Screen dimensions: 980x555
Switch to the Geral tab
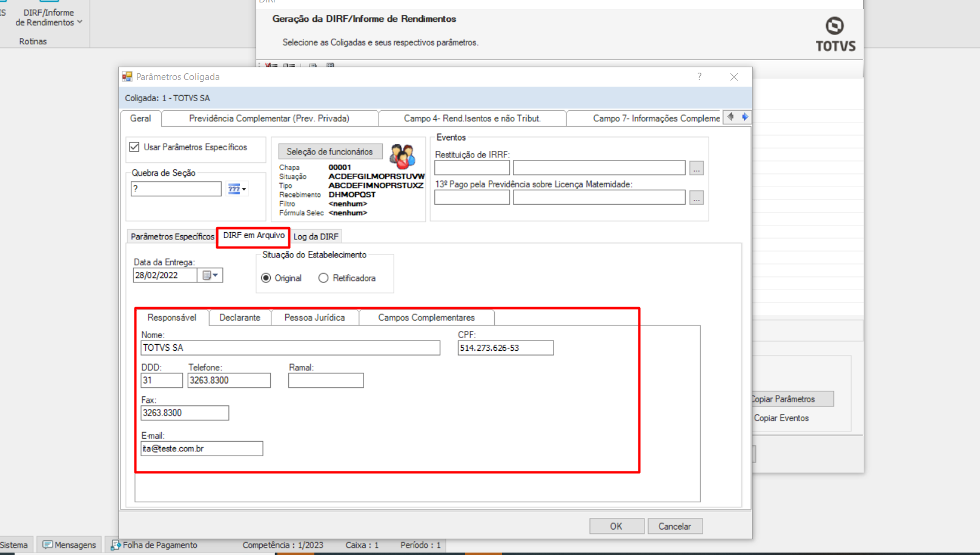(141, 118)
